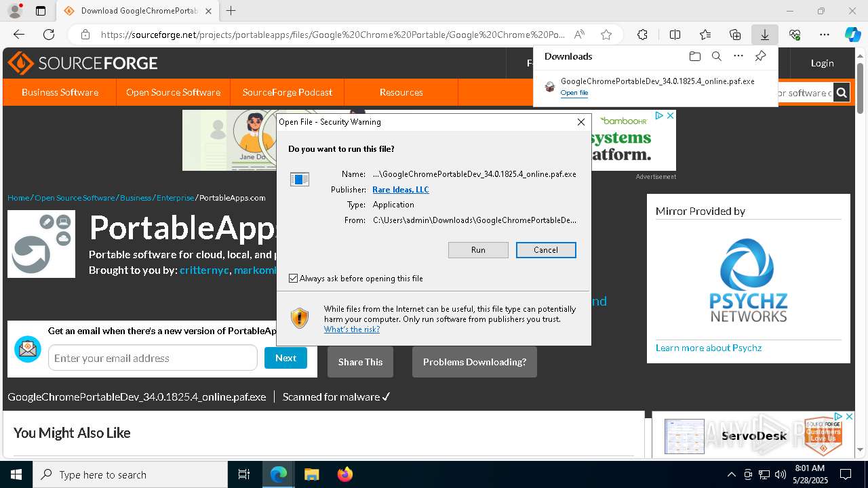Open the Extensions puzzle icon
The width and height of the screenshot is (868, 488).
(x=642, y=35)
